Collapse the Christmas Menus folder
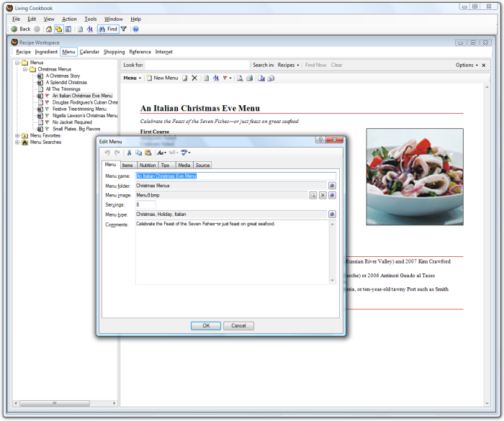Viewport: 504px width, 421px height. 25,69
